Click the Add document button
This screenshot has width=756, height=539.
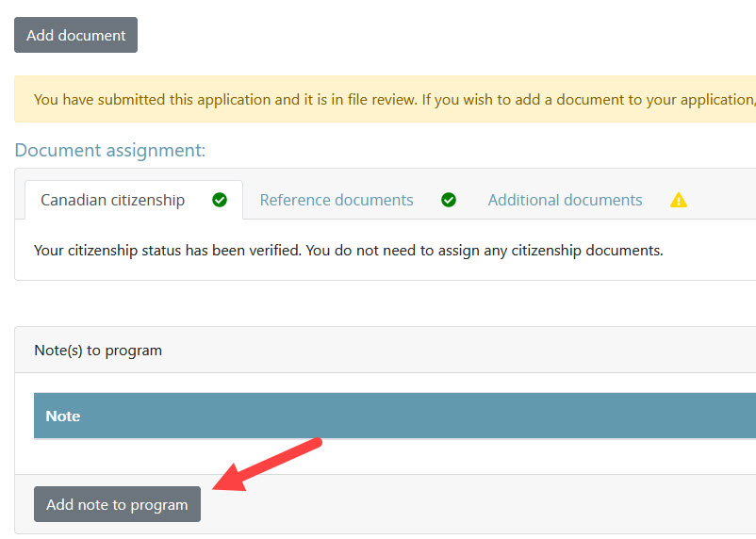75,35
